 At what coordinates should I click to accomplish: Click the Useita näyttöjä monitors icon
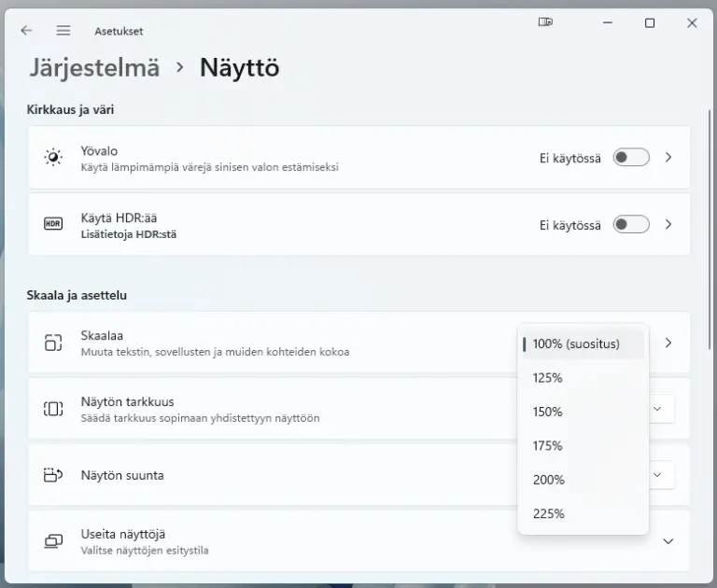click(53, 541)
